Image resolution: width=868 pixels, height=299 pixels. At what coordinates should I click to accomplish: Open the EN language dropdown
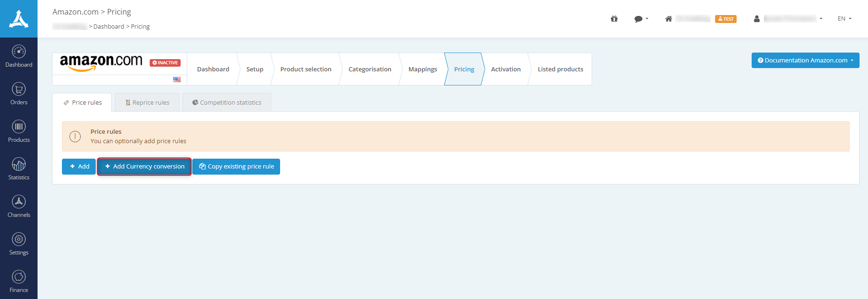coord(845,19)
